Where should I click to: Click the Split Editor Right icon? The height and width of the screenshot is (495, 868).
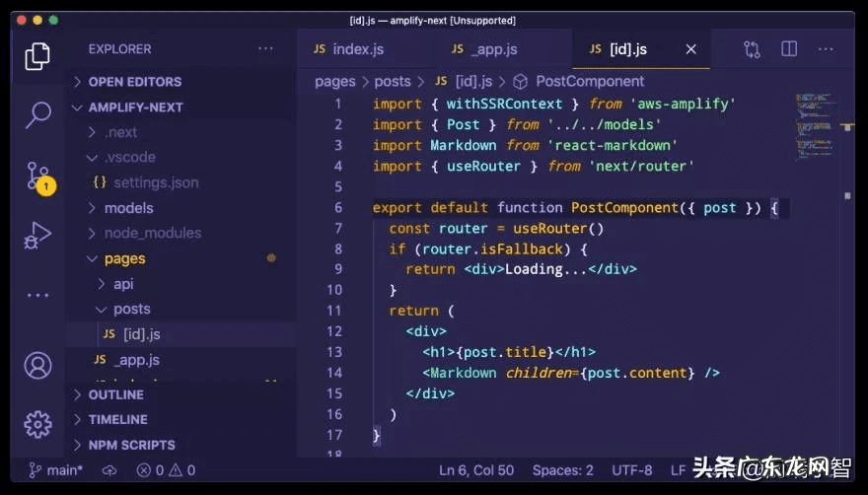(x=789, y=49)
